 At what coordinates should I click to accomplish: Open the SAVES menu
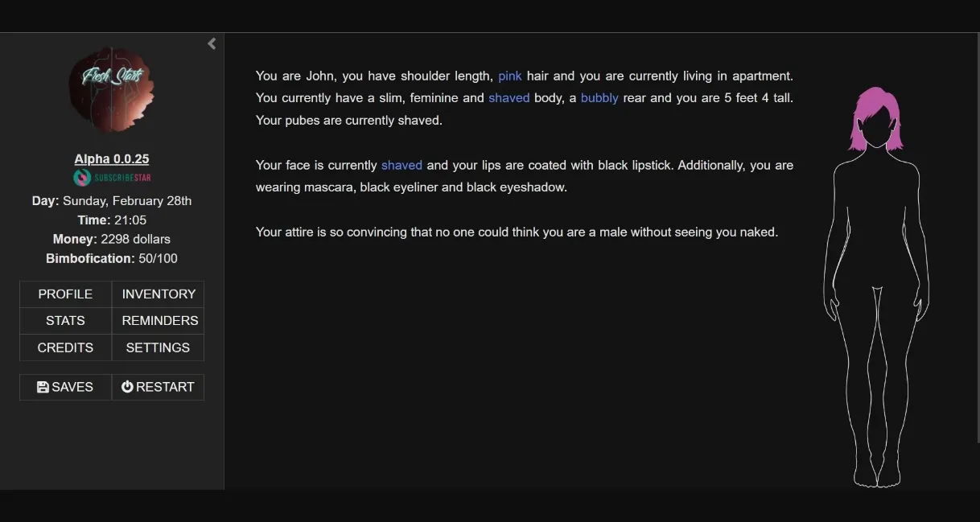point(64,387)
